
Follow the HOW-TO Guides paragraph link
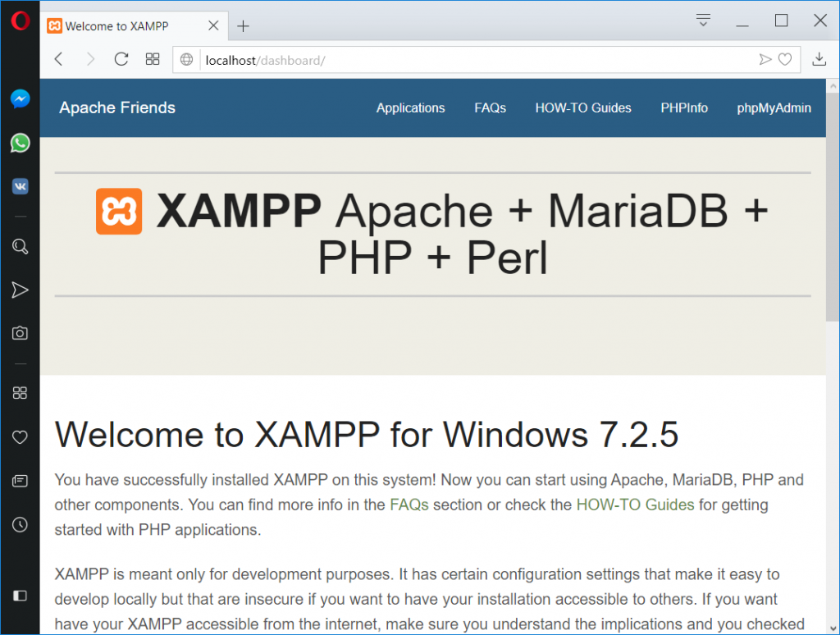tap(635, 505)
